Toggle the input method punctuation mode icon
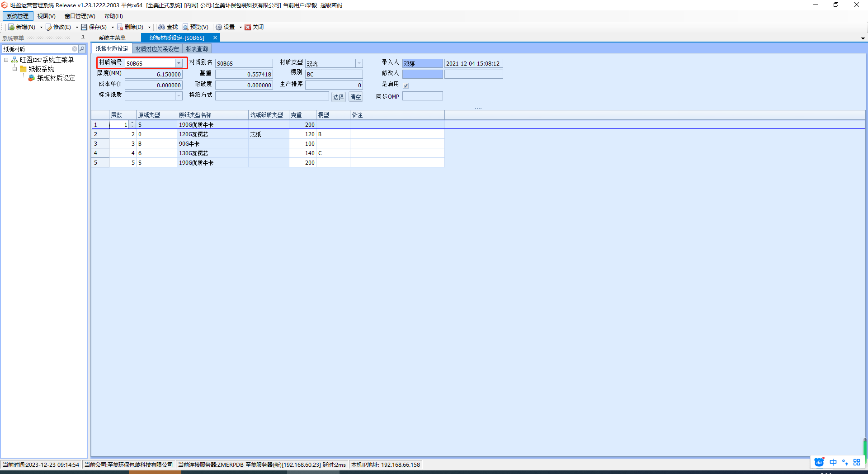This screenshot has height=474, width=868. click(845, 462)
